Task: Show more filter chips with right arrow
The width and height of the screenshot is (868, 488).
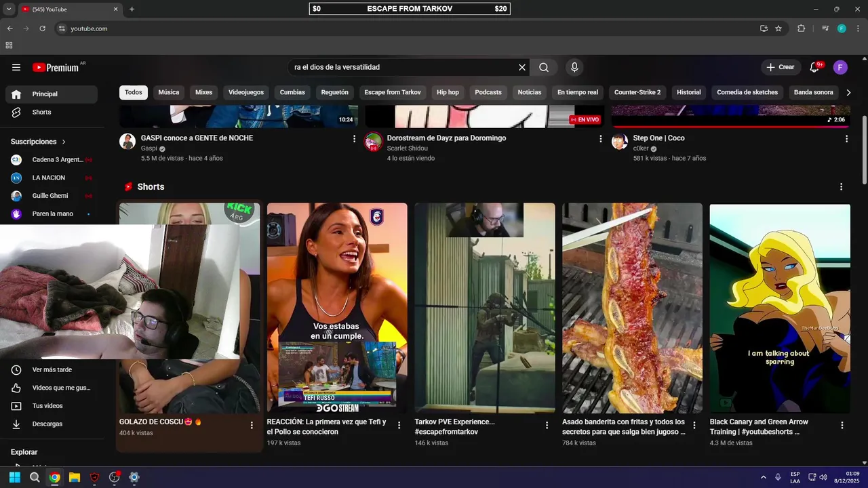Action: 848,92
